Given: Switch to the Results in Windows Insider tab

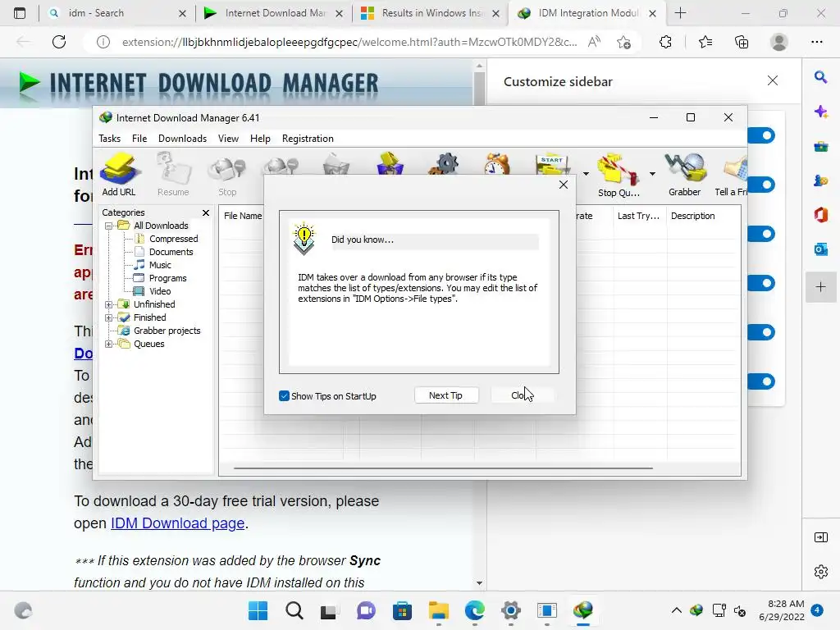Looking at the screenshot, I should point(428,13).
